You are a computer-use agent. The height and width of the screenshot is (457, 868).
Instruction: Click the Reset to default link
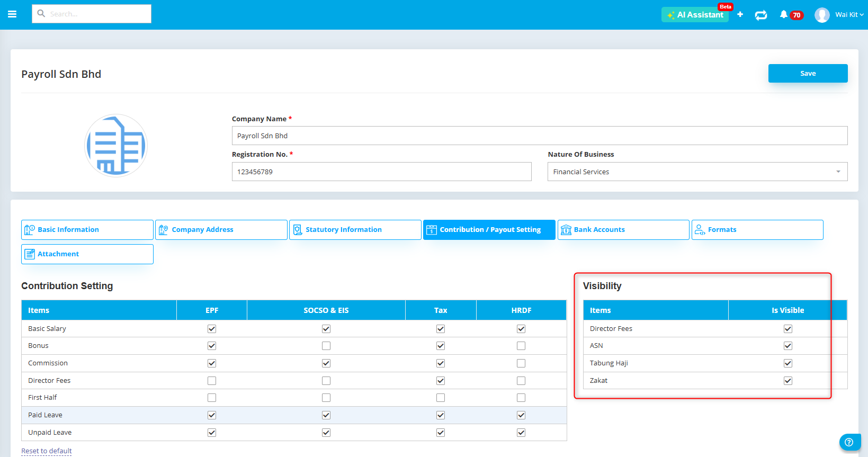[47, 451]
